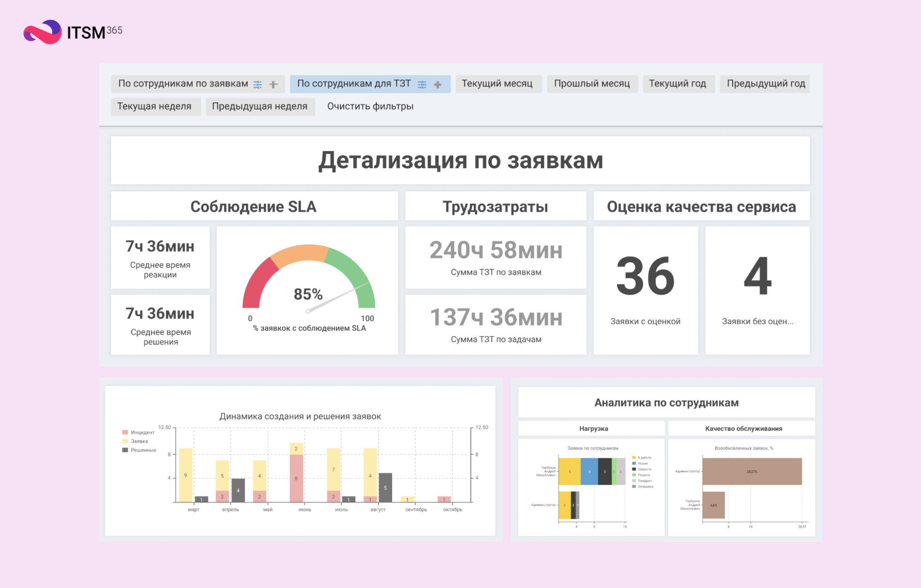921x588 pixels.
Task: Select the 'По сотрудникам по заявкам' filter
Action: tap(183, 84)
